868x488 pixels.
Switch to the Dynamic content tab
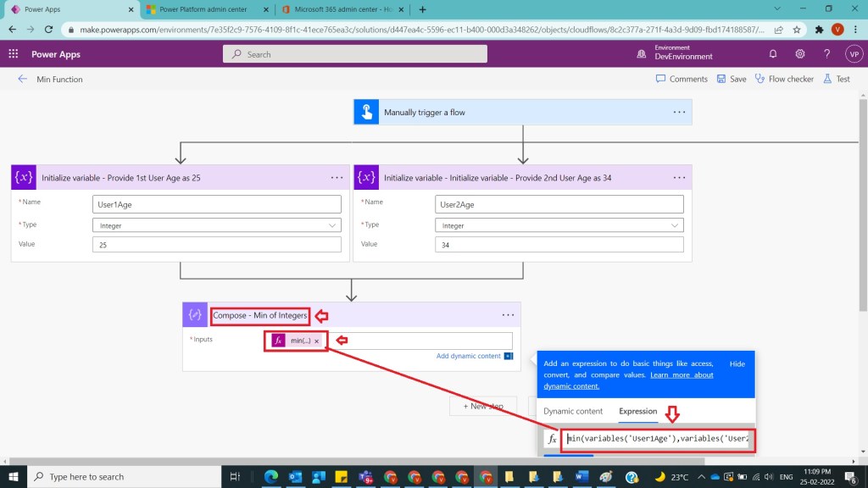pyautogui.click(x=573, y=411)
